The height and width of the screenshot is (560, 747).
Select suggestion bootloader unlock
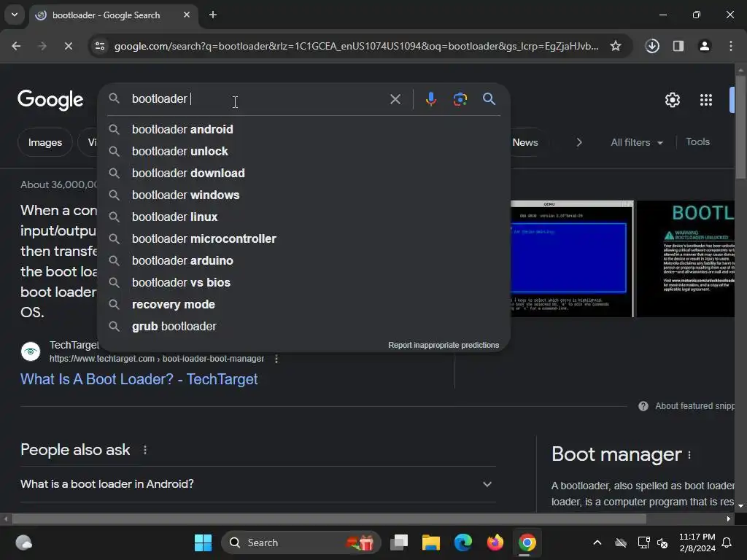(303, 151)
